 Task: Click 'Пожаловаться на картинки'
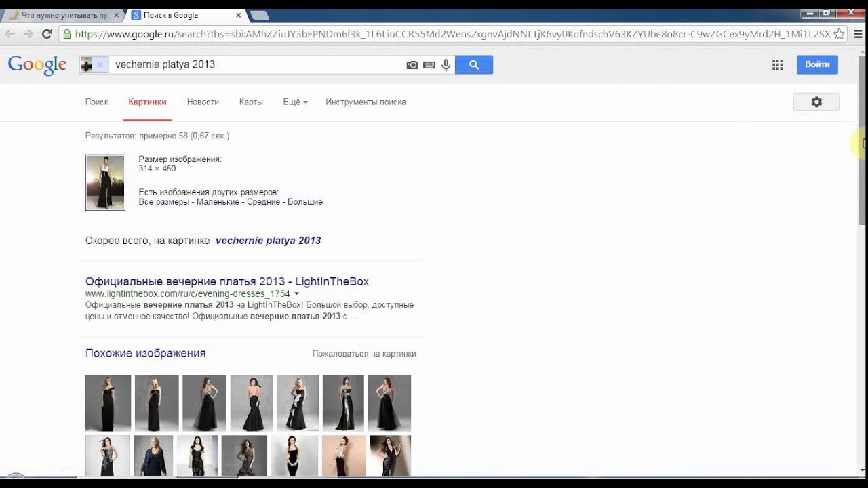click(364, 354)
